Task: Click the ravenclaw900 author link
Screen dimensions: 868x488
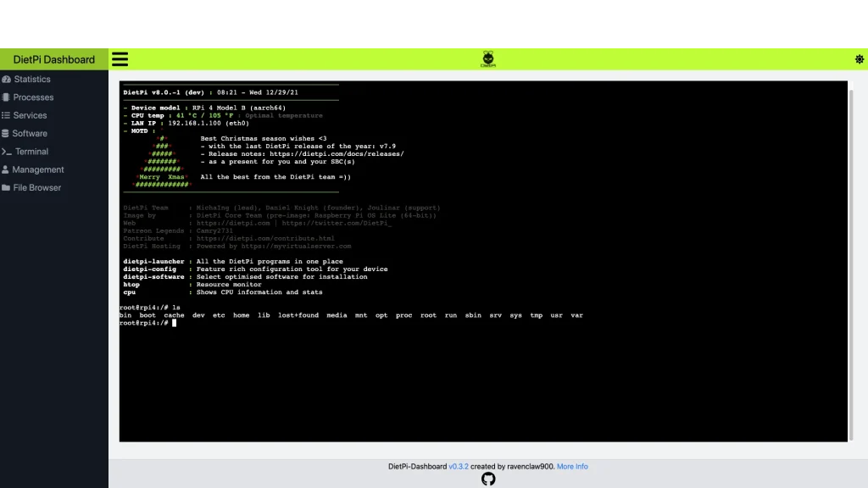Action: [x=529, y=466]
